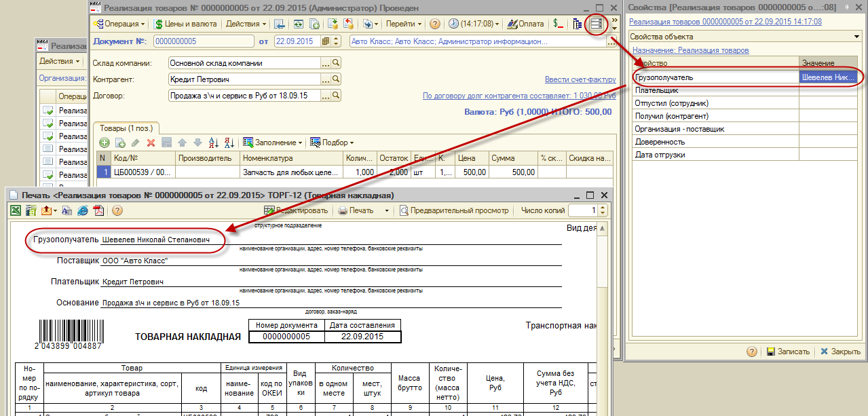Open the Перейти dropdown menu
This screenshot has width=868, height=416.
(403, 24)
